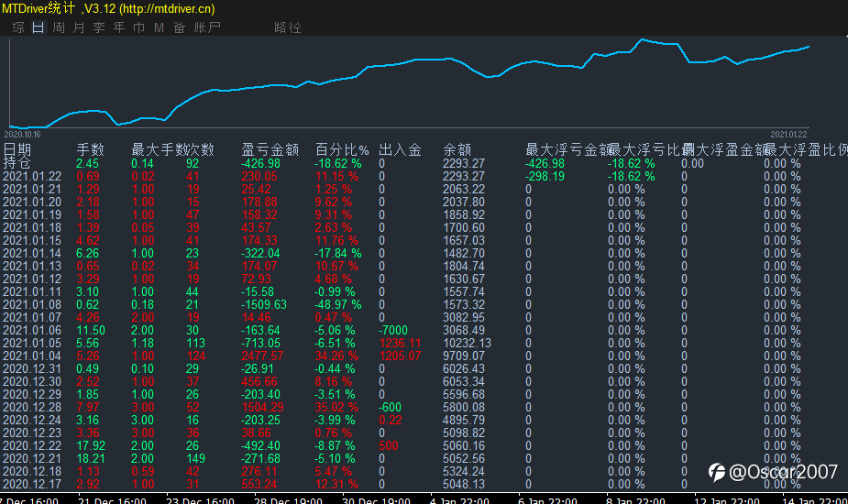Click the 余额 column header
Screen dimensions: 848x504
point(457,149)
